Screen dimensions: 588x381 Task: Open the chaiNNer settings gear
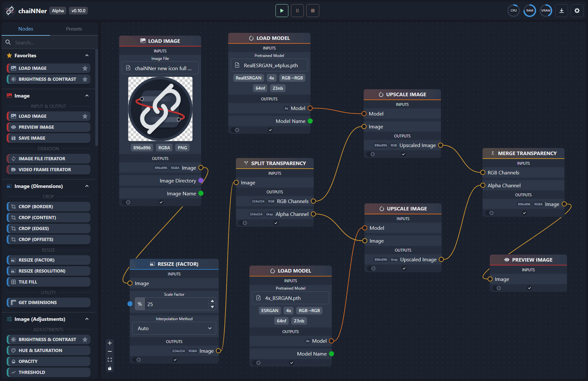click(x=577, y=11)
